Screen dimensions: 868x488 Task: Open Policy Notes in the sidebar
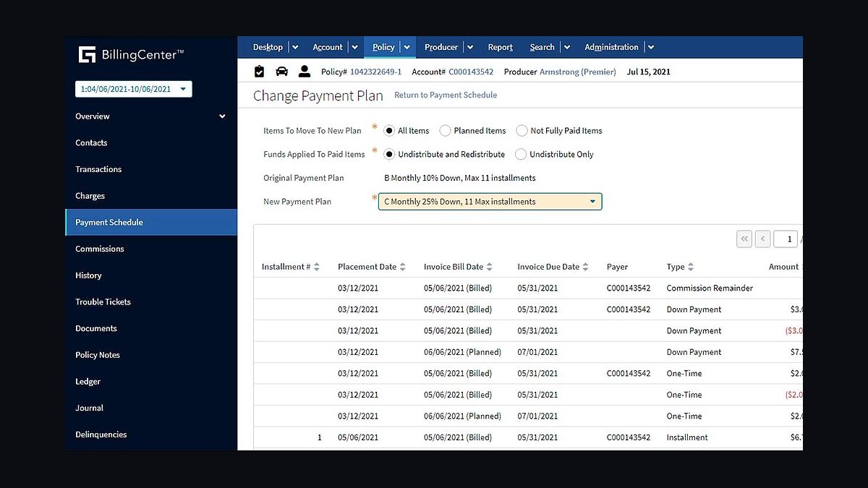(x=150, y=355)
